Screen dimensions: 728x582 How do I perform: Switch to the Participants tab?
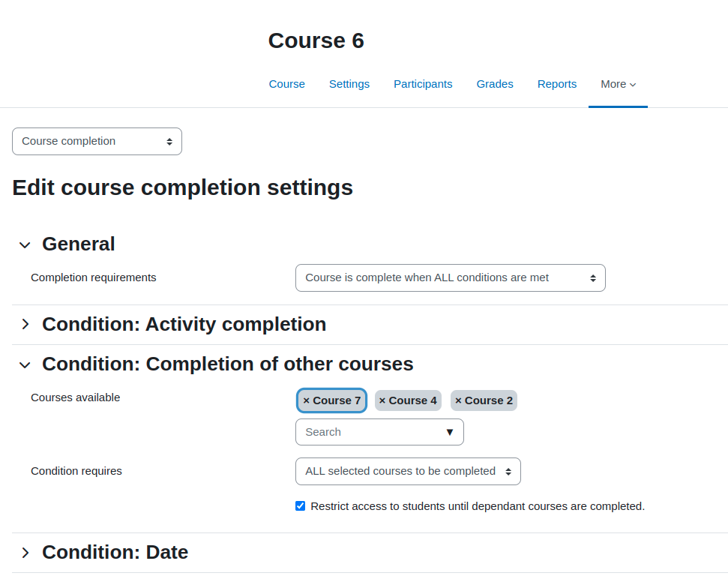click(423, 84)
